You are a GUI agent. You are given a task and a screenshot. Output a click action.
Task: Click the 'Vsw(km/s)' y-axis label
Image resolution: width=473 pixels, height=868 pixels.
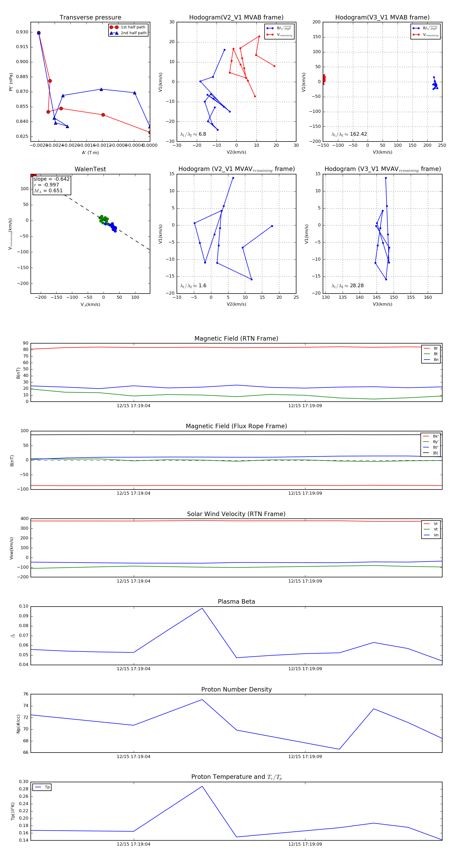point(12,548)
